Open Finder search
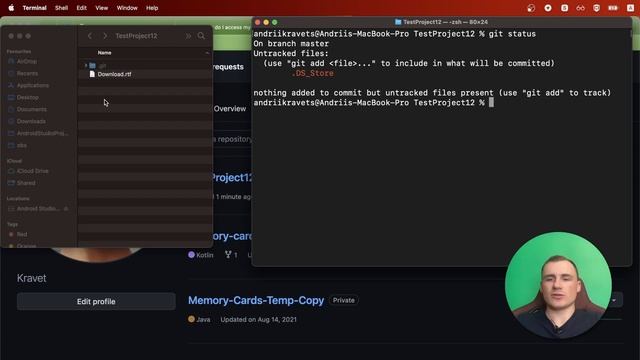Screen dimensions: 640x360 coord(201,36)
